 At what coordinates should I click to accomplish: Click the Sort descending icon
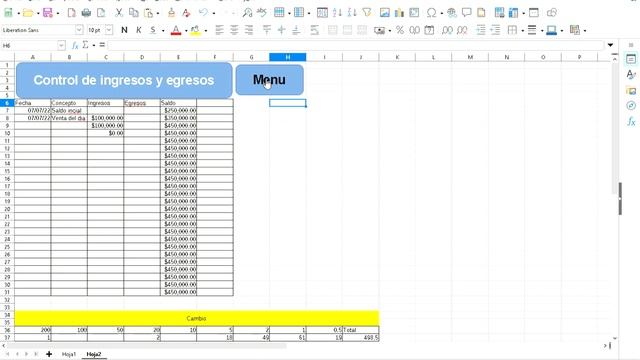click(352, 13)
